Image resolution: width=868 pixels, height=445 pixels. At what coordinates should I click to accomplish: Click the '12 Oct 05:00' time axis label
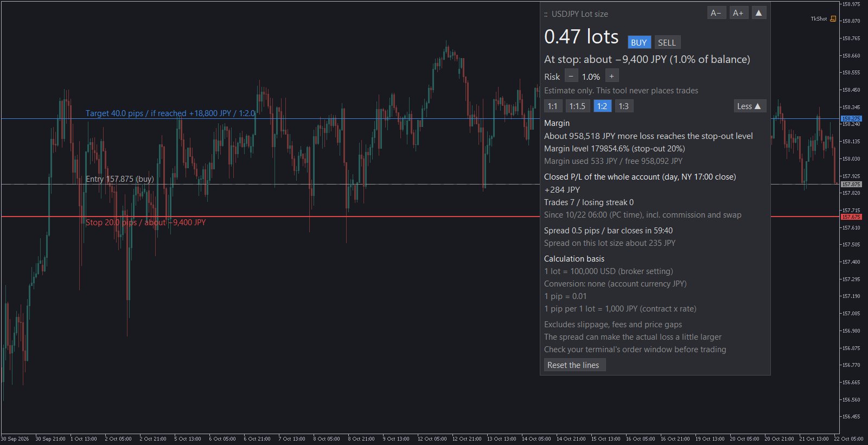pyautogui.click(x=432, y=439)
